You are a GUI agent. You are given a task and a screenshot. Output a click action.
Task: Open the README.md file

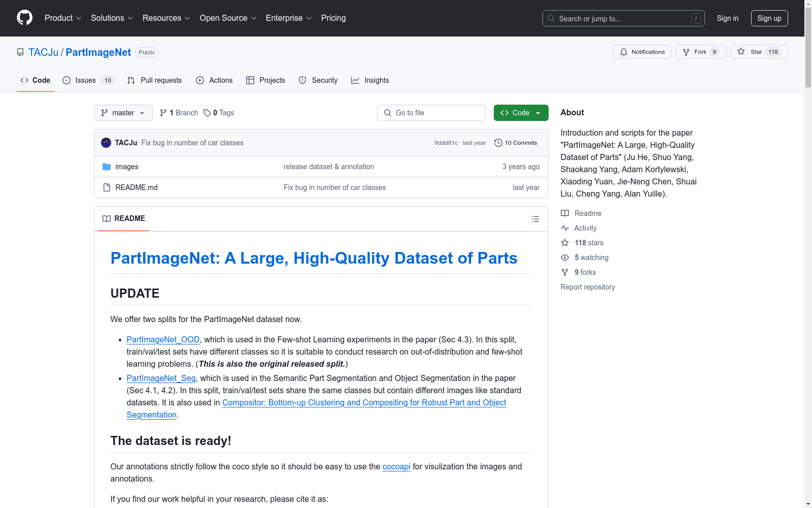[x=137, y=187]
